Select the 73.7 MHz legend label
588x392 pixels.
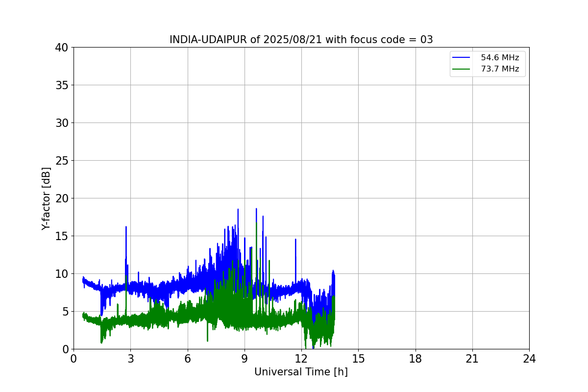(500, 69)
